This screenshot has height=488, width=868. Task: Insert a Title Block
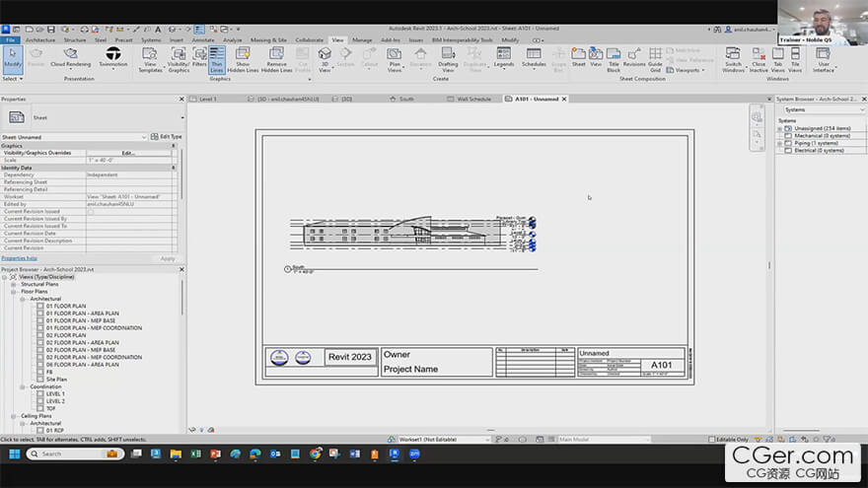[614, 60]
